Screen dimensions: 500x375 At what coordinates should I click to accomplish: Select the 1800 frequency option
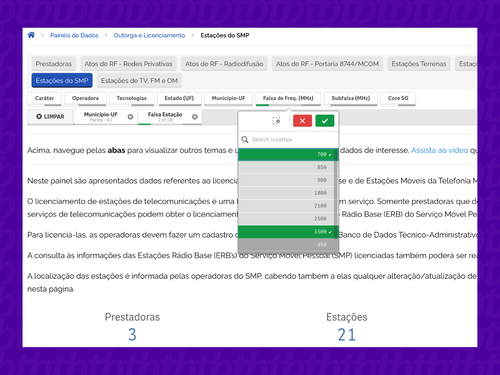286,193
